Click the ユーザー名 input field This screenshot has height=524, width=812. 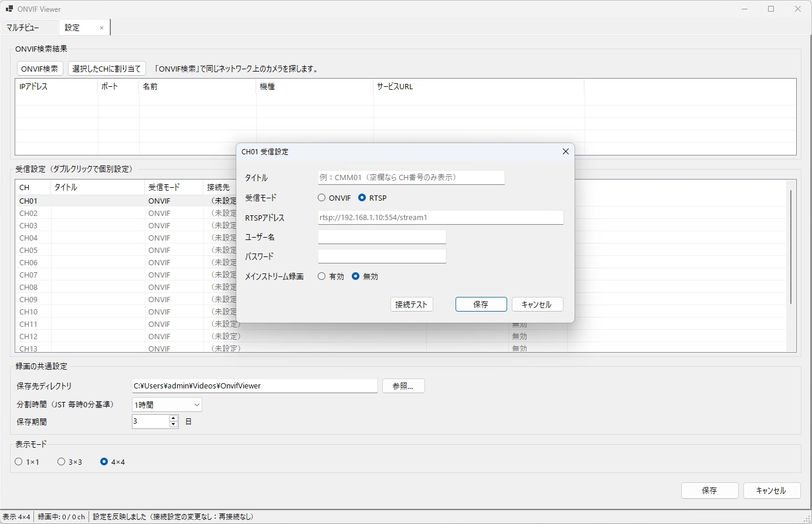[382, 236]
